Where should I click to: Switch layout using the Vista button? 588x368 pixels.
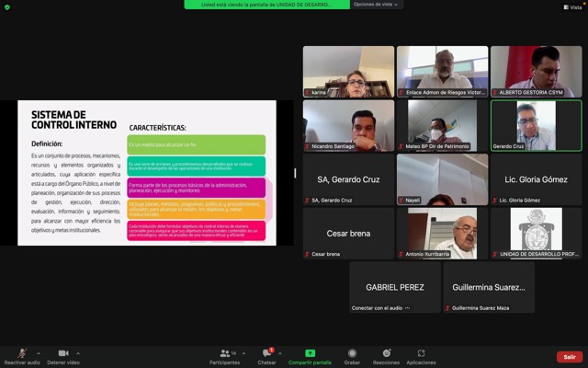tap(571, 6)
